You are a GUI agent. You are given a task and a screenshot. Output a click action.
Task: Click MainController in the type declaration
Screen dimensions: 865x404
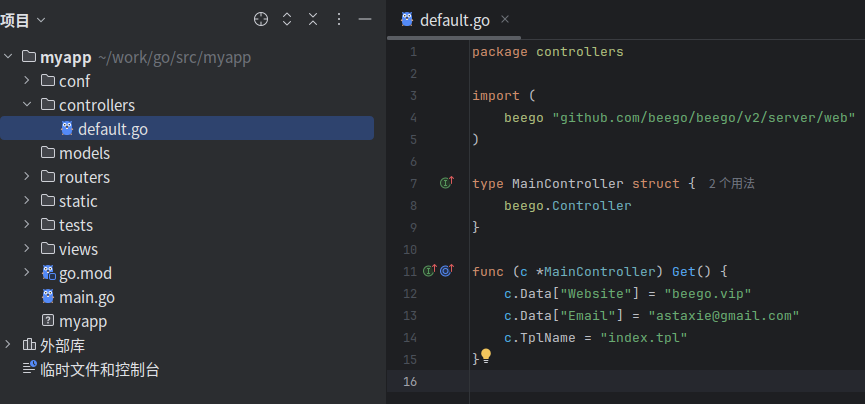pos(568,184)
